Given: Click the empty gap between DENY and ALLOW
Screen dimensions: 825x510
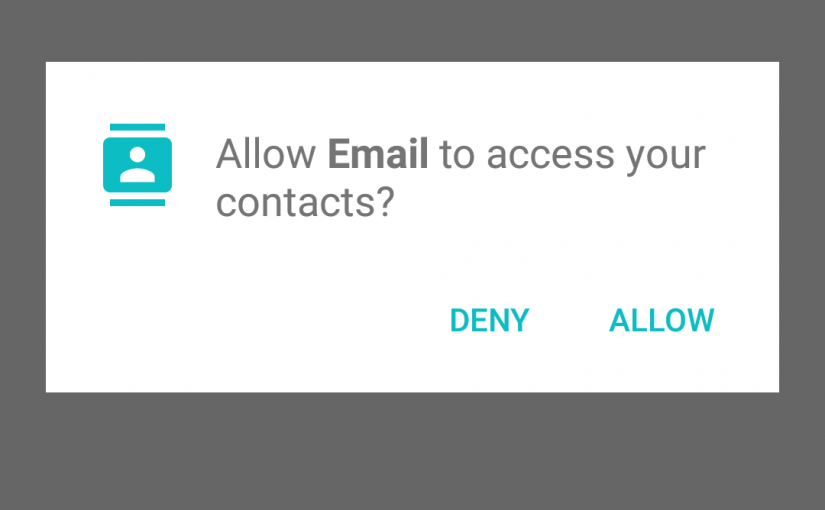Looking at the screenshot, I should click(x=569, y=320).
